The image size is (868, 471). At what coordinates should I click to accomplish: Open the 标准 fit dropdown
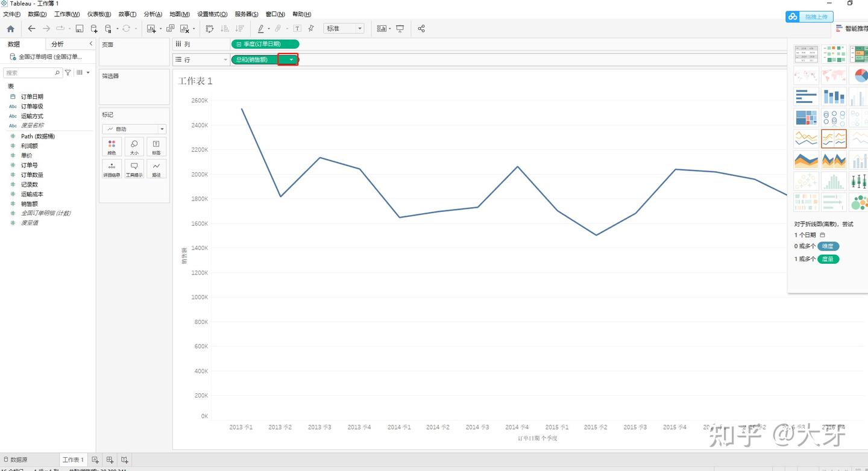pos(344,28)
